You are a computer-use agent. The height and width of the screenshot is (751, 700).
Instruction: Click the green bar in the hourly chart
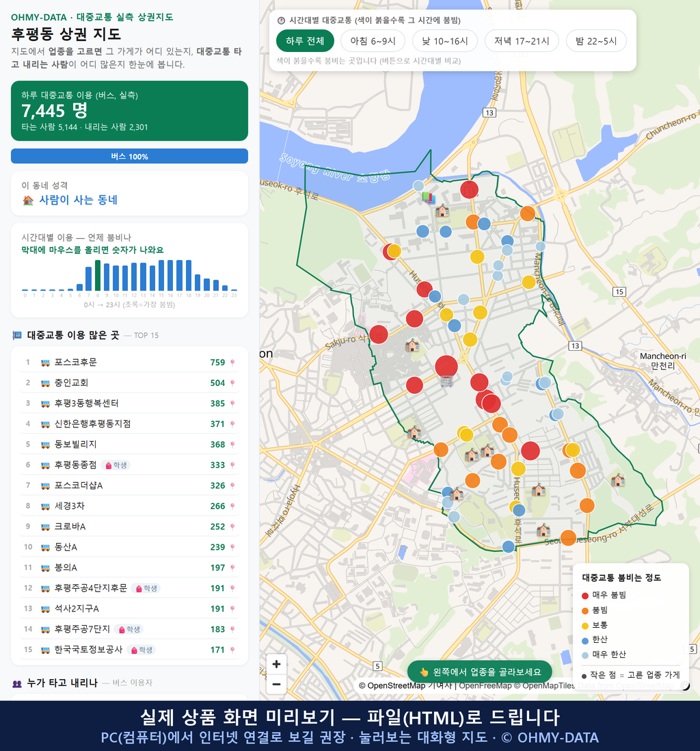(98, 276)
